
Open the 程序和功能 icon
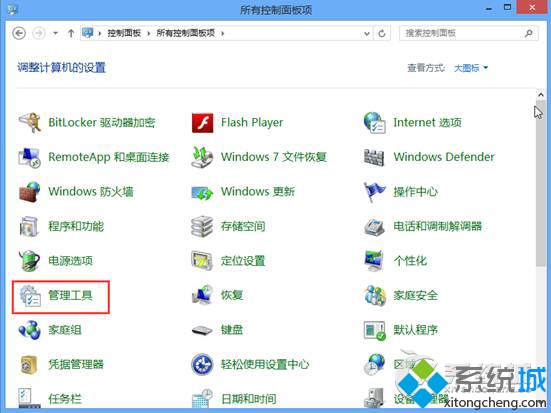pyautogui.click(x=29, y=226)
